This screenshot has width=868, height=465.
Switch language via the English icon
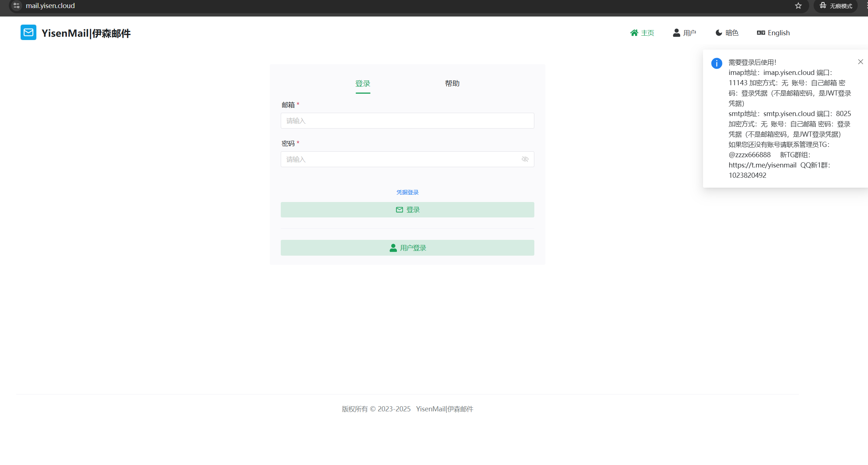pyautogui.click(x=760, y=32)
